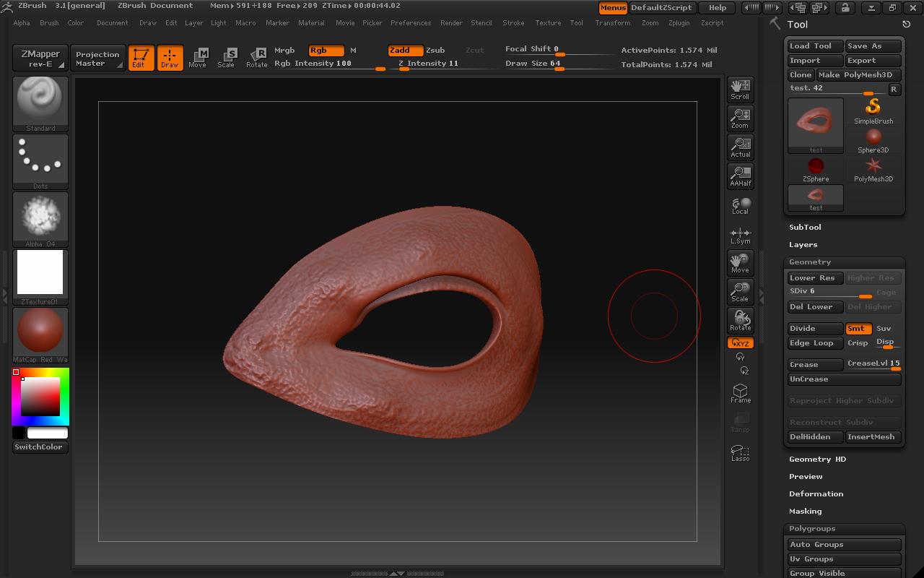Toggle Edit mode
924x578 pixels.
tap(141, 58)
